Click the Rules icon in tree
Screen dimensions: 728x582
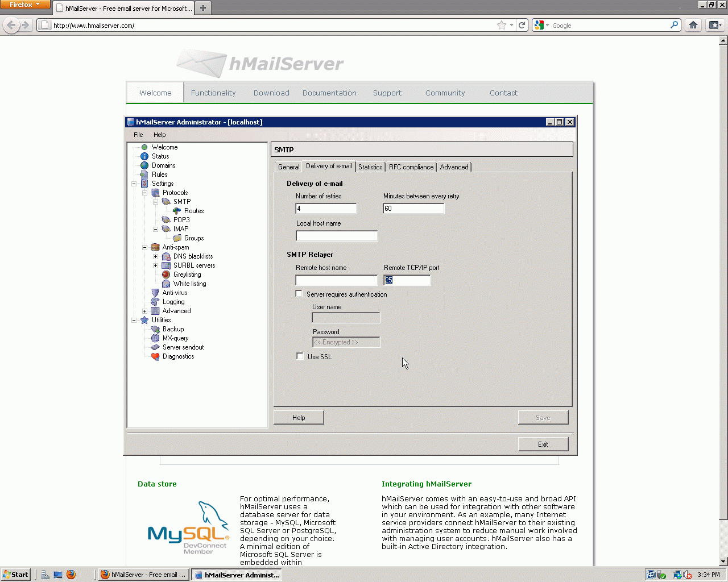(144, 174)
